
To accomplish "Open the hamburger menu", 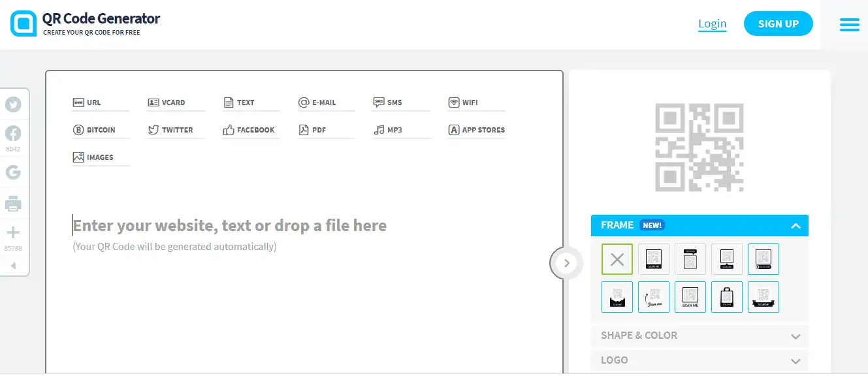I will click(849, 24).
